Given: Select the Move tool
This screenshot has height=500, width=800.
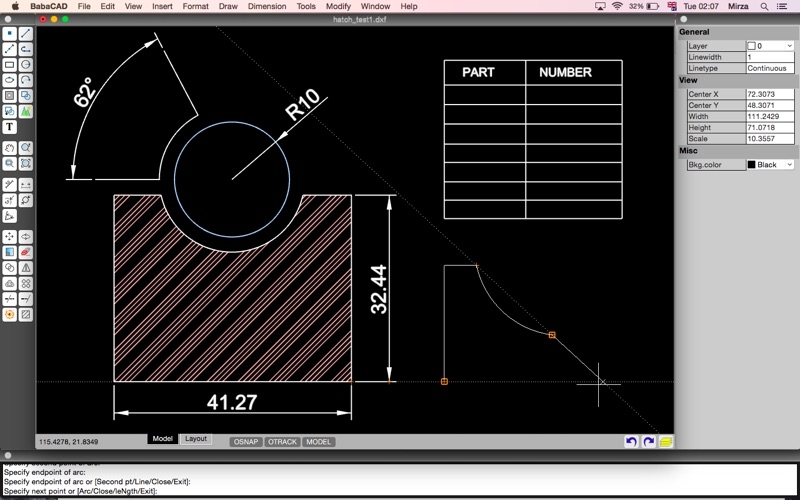Looking at the screenshot, I should click(x=10, y=237).
